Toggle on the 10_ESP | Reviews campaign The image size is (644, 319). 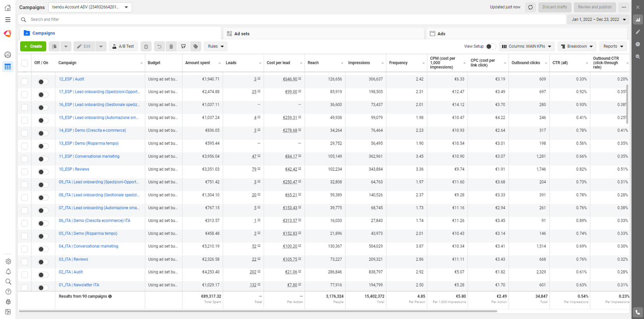43,172
